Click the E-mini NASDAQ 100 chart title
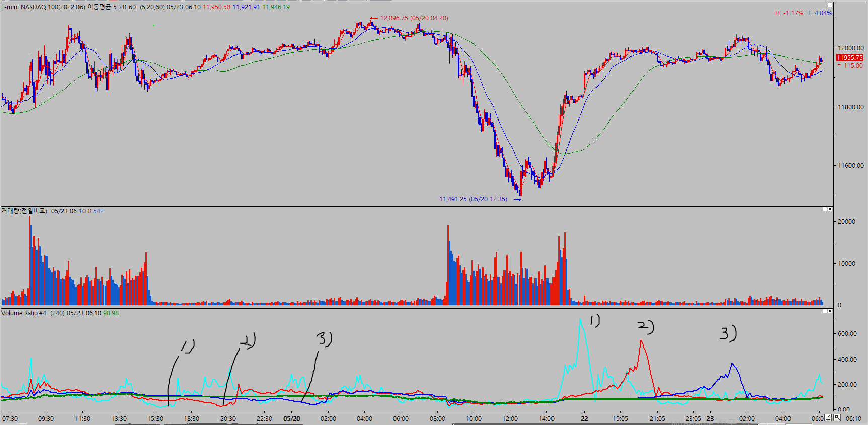The width and height of the screenshot is (868, 425). pos(43,7)
